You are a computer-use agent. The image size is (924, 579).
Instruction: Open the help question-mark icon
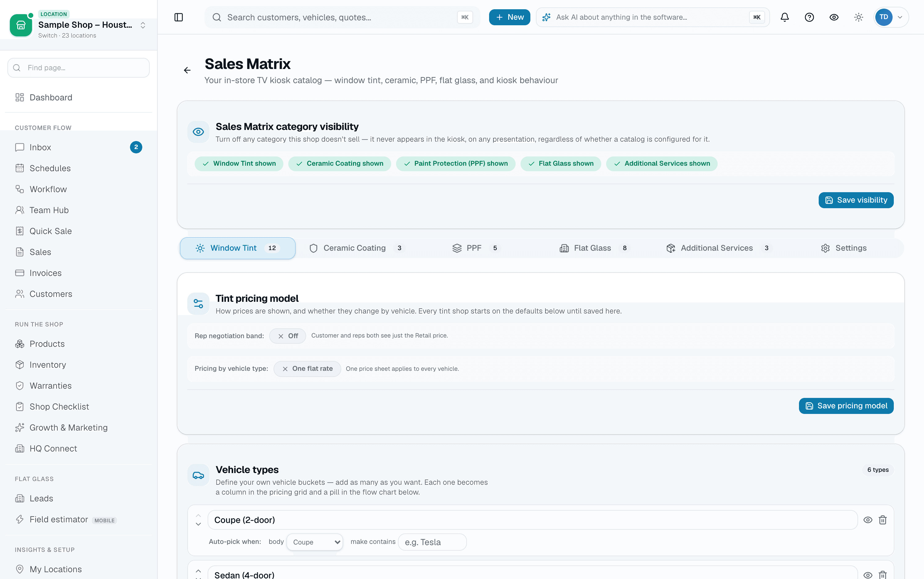point(809,17)
